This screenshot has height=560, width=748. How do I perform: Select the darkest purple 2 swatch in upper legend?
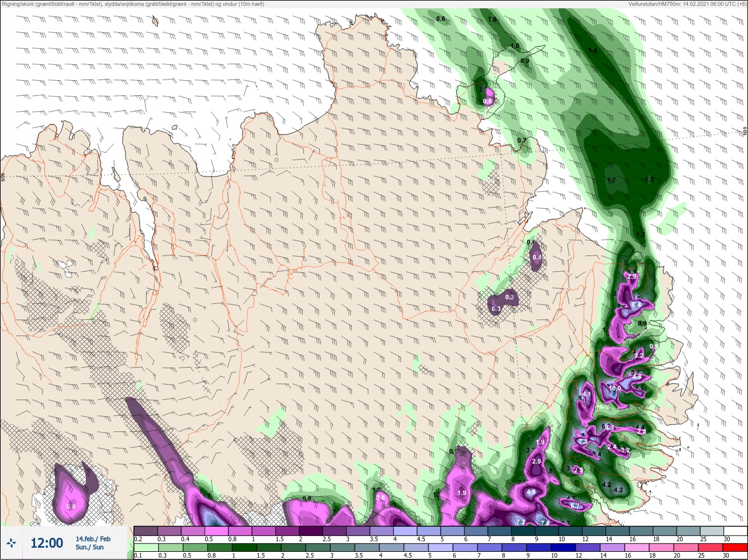point(311,531)
